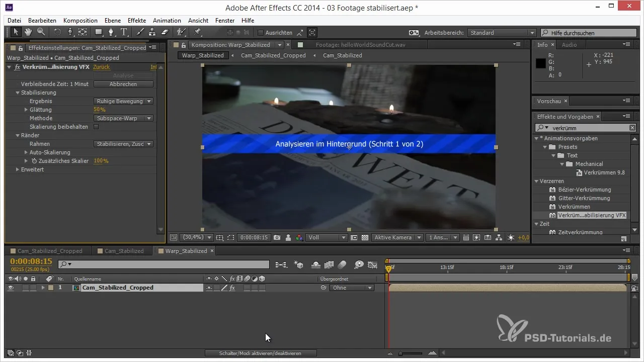Open the Aktive Kamera view dropdown
644x362 pixels.
coord(397,237)
